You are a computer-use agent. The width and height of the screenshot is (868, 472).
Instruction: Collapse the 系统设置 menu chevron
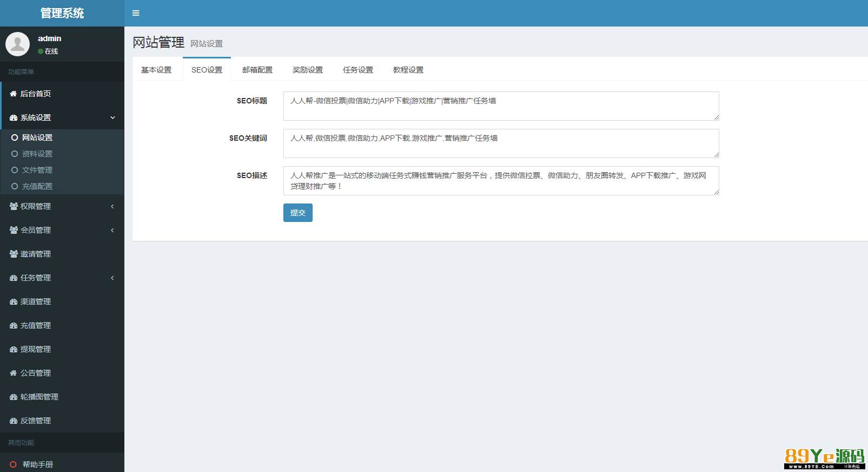click(112, 117)
